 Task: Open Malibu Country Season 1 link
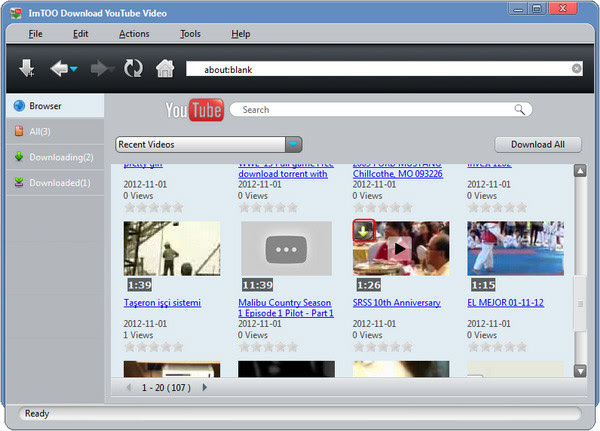pos(285,308)
